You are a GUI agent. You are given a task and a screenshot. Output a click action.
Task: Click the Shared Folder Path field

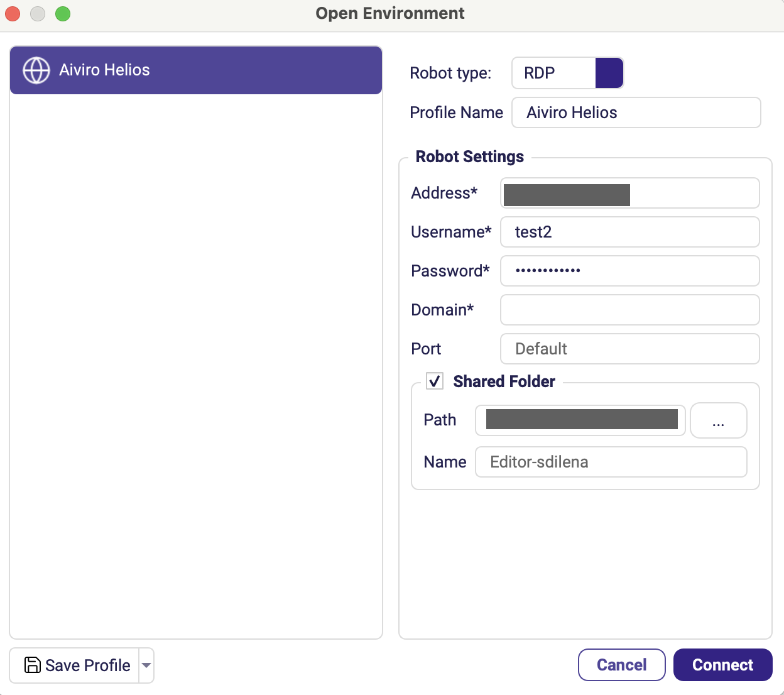click(x=580, y=420)
